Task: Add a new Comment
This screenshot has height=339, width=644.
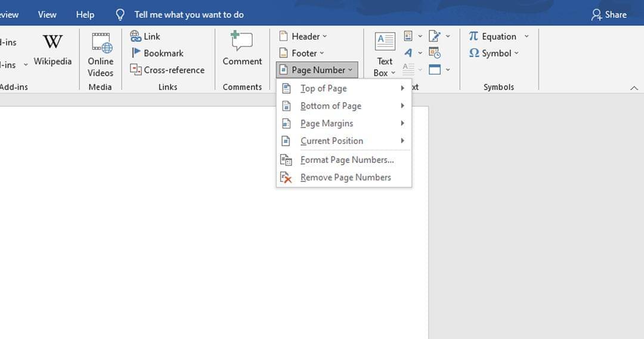Action: coord(242,49)
